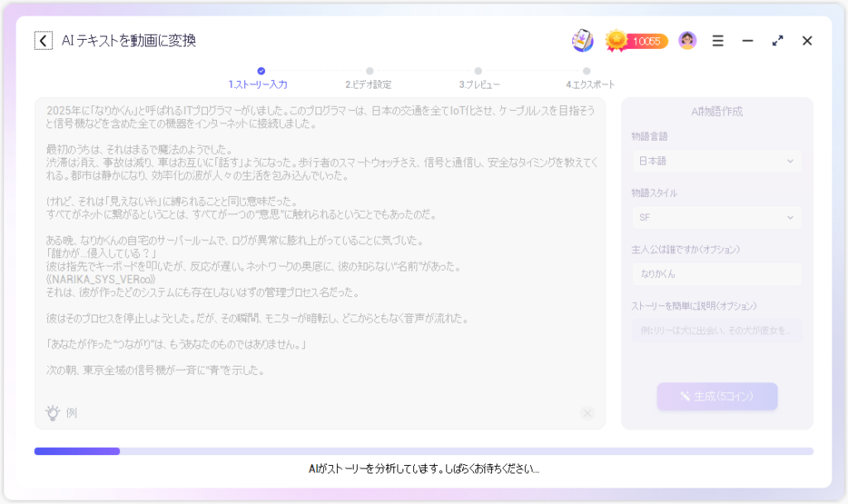Open the mobile app download icon
848x504 pixels.
pyautogui.click(x=583, y=41)
